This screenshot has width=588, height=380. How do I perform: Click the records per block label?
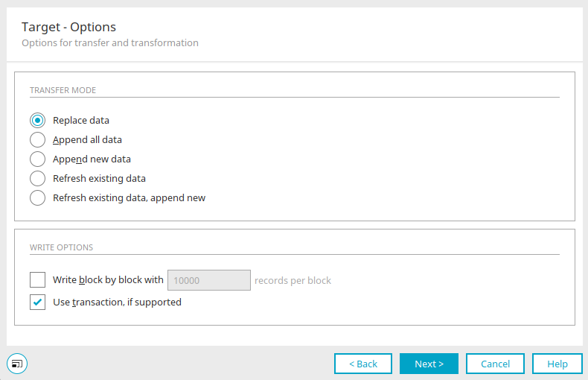coord(293,280)
